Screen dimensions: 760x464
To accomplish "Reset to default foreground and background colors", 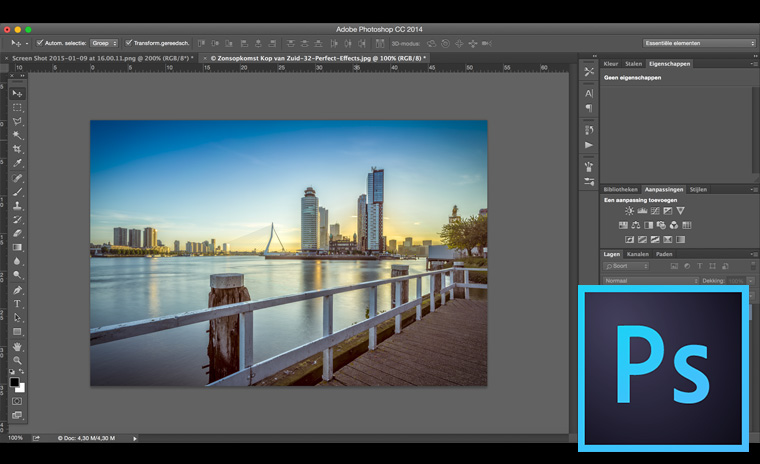I will pyautogui.click(x=12, y=371).
